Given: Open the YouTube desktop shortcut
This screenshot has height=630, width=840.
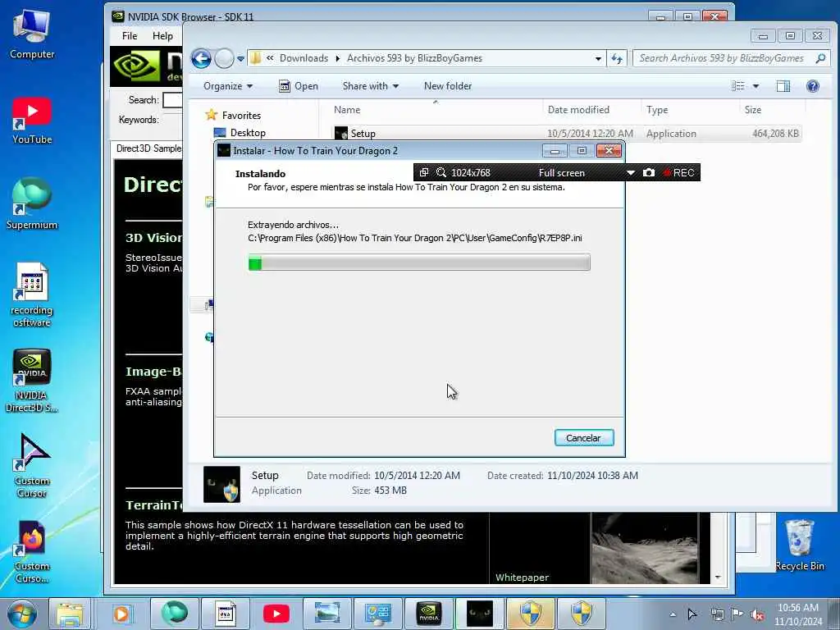Looking at the screenshot, I should pos(32,121).
